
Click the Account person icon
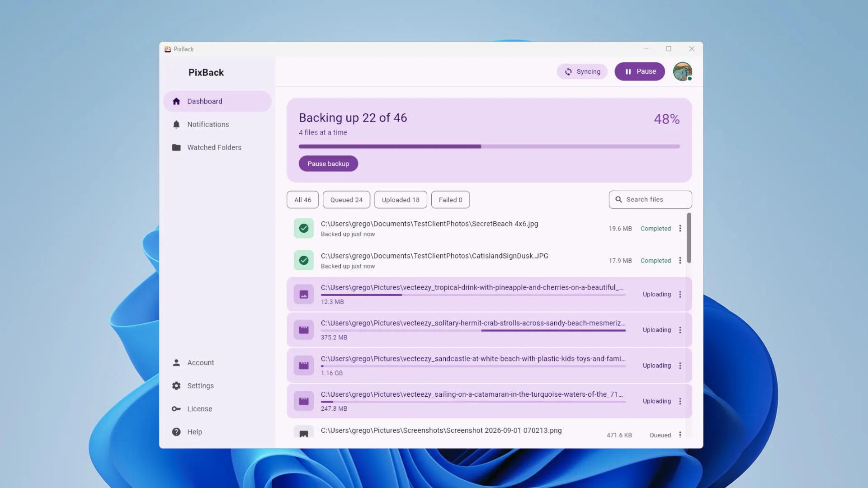click(x=176, y=362)
